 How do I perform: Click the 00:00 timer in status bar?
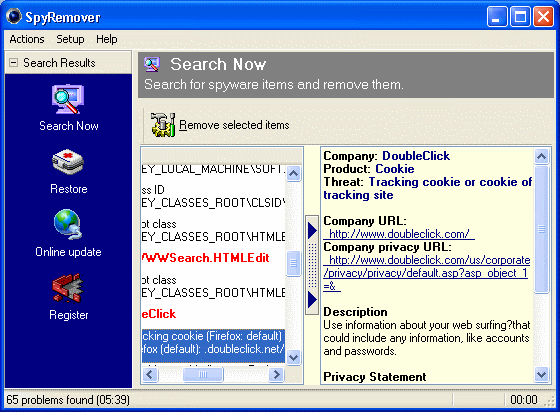tap(524, 400)
